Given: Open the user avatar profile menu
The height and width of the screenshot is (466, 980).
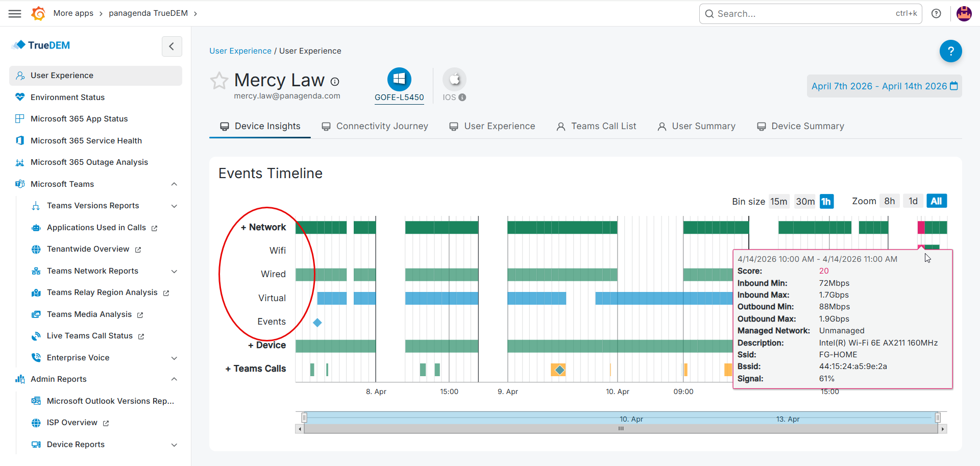Looking at the screenshot, I should 964,14.
